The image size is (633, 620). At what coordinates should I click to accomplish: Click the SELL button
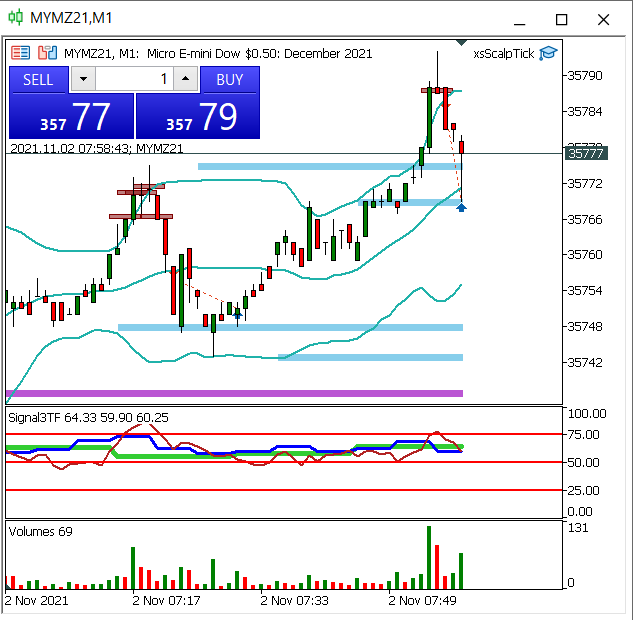(x=39, y=80)
